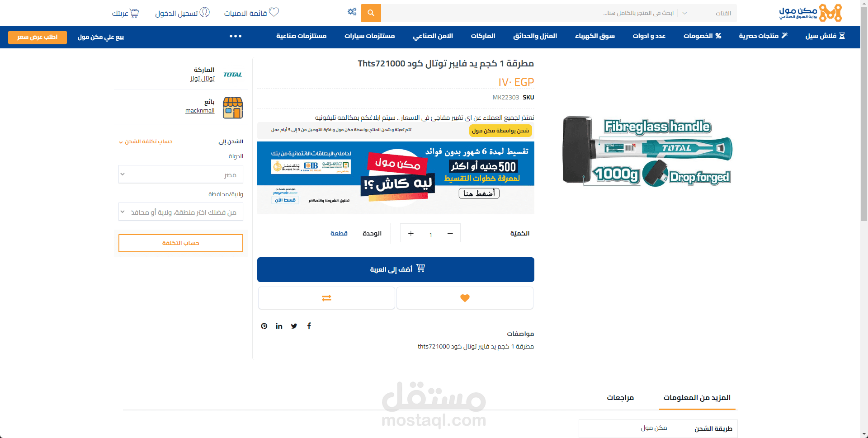Decrease quantity with the minus button
The image size is (868, 438).
450,233
